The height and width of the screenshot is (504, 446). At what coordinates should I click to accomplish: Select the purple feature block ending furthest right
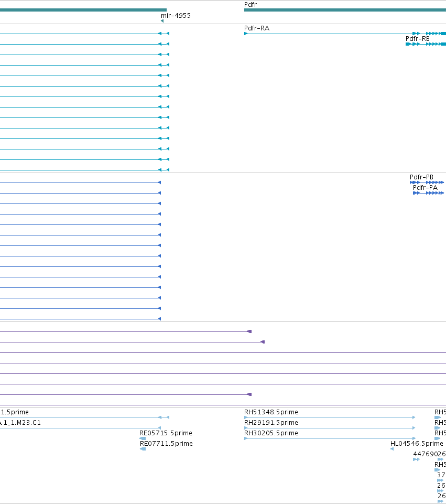tap(263, 342)
